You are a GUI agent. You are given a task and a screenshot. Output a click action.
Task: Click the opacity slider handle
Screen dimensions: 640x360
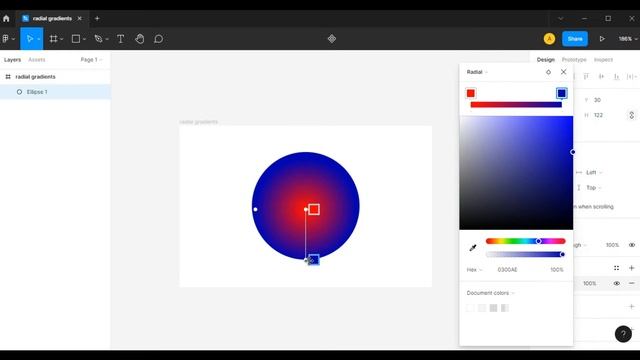coord(562,254)
